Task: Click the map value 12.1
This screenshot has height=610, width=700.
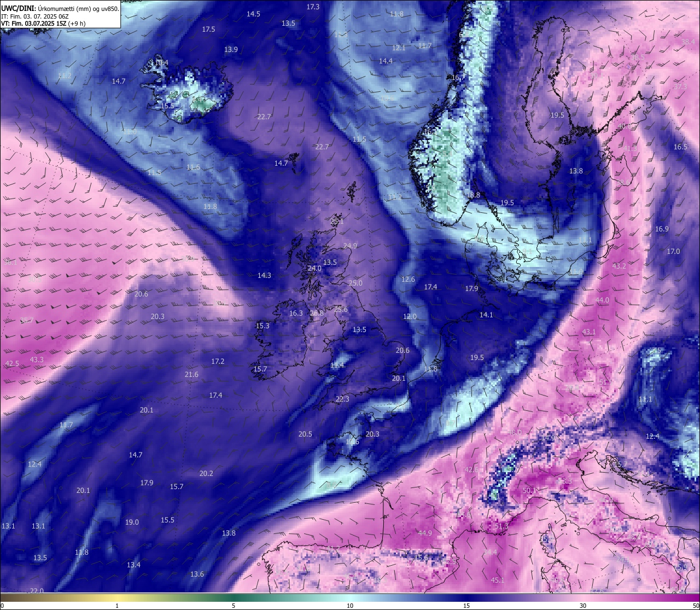Action: (x=399, y=48)
